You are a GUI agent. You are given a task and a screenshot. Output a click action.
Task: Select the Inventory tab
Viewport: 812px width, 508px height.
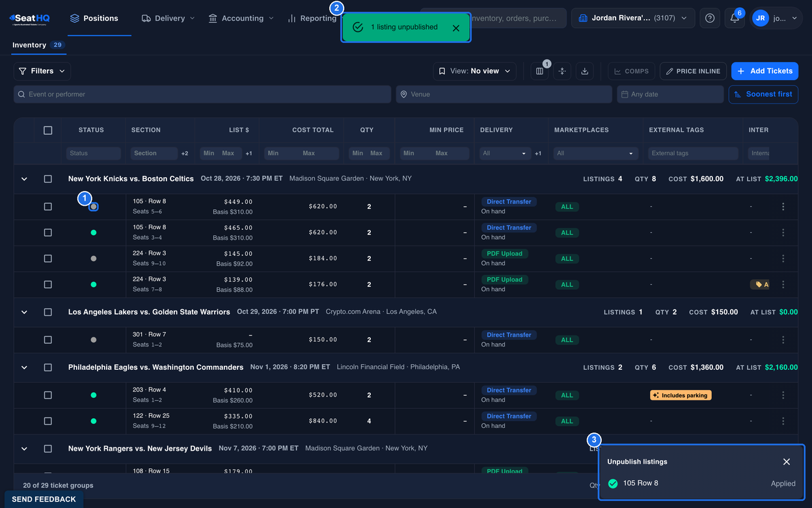click(38, 45)
